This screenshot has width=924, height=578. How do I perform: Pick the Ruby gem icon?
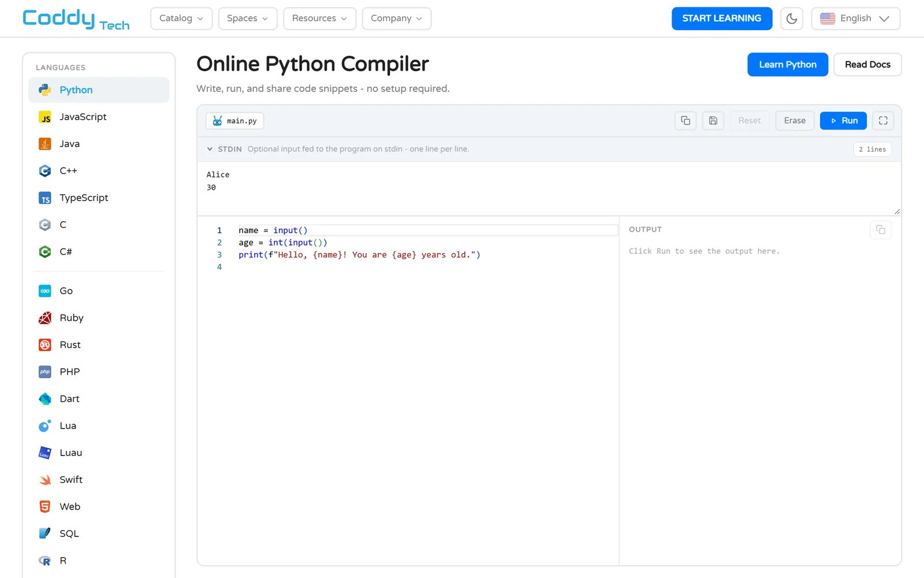(x=45, y=318)
